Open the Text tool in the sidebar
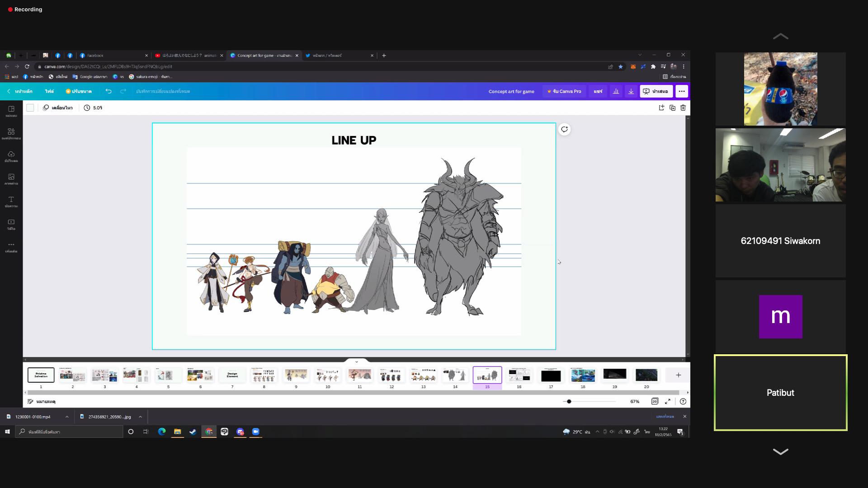This screenshot has height=488, width=868. [11, 202]
